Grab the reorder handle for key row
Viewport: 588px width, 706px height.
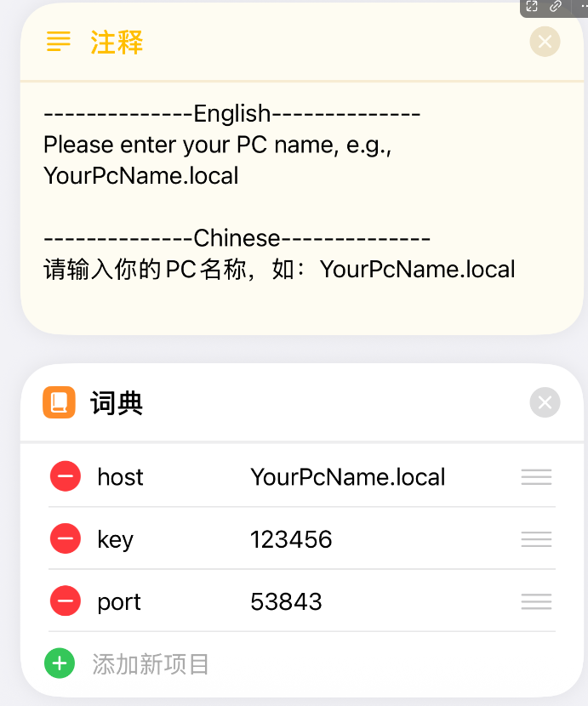pyautogui.click(x=536, y=538)
